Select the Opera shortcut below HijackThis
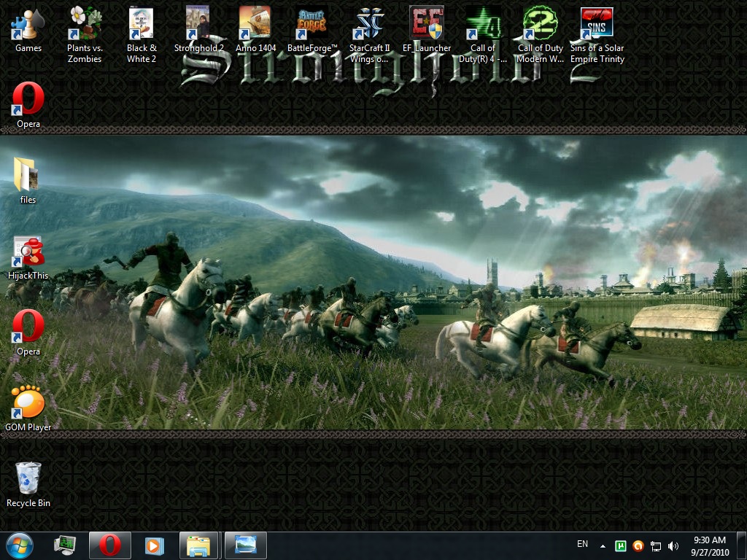 point(28,332)
